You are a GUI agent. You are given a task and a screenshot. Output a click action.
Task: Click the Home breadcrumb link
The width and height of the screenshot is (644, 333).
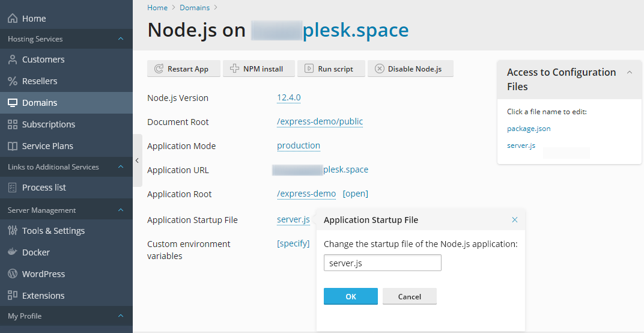pyautogui.click(x=157, y=7)
